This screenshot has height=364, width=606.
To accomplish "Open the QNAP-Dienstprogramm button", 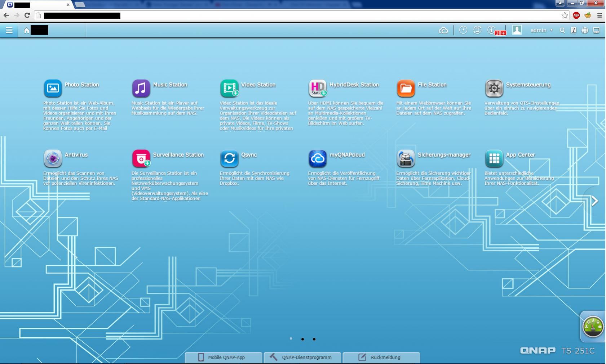I will tap(302, 358).
